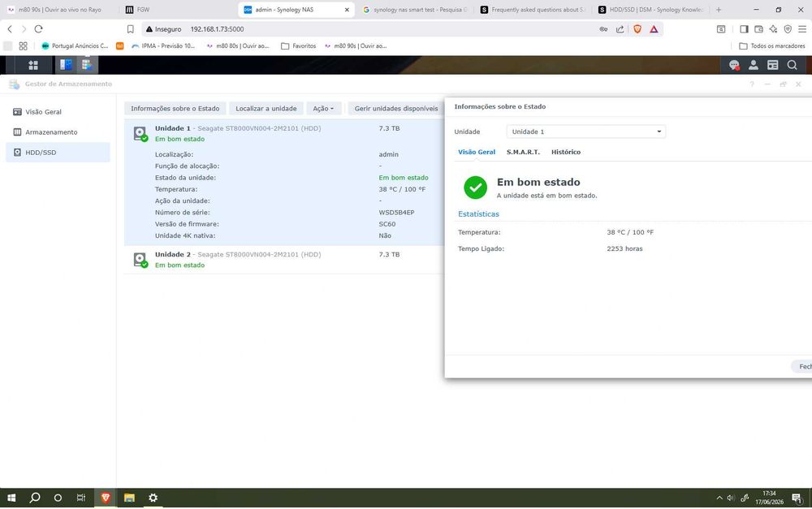Open File Explorer from taskbar

point(129,498)
